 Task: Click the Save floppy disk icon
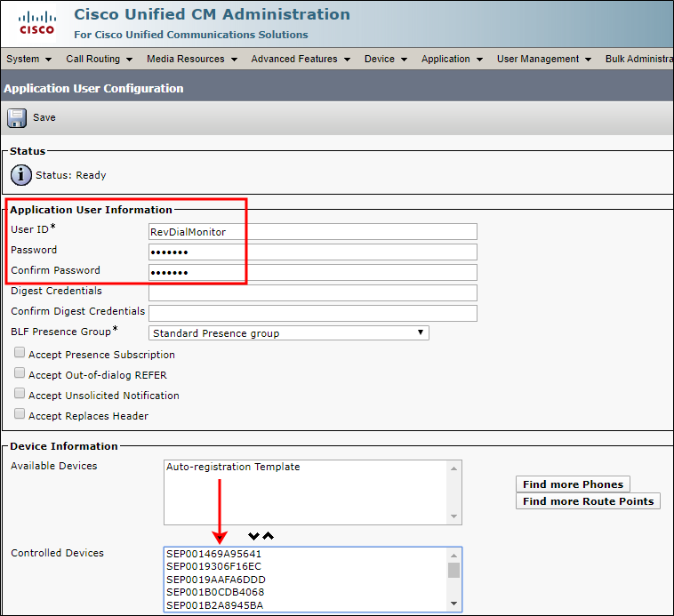pyautogui.click(x=17, y=118)
